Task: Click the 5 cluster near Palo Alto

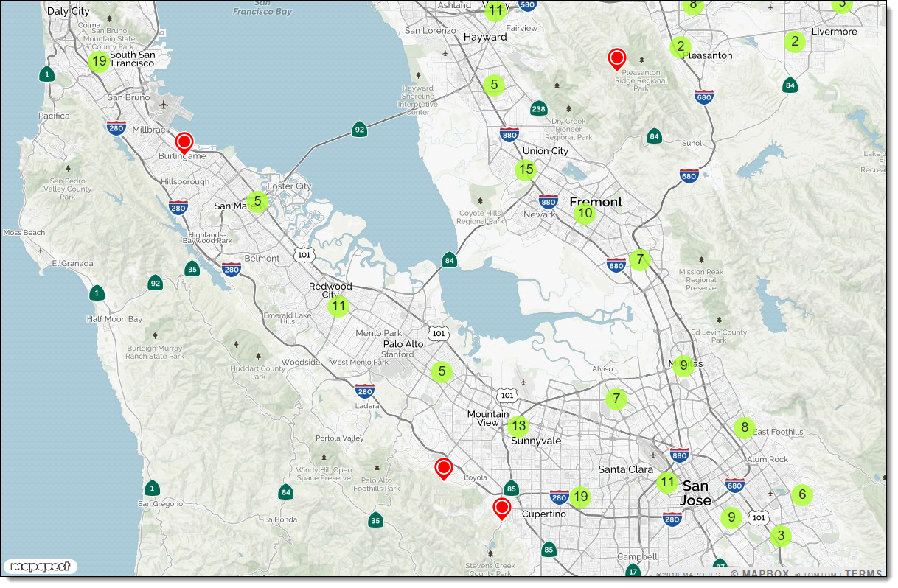Action: point(442,371)
